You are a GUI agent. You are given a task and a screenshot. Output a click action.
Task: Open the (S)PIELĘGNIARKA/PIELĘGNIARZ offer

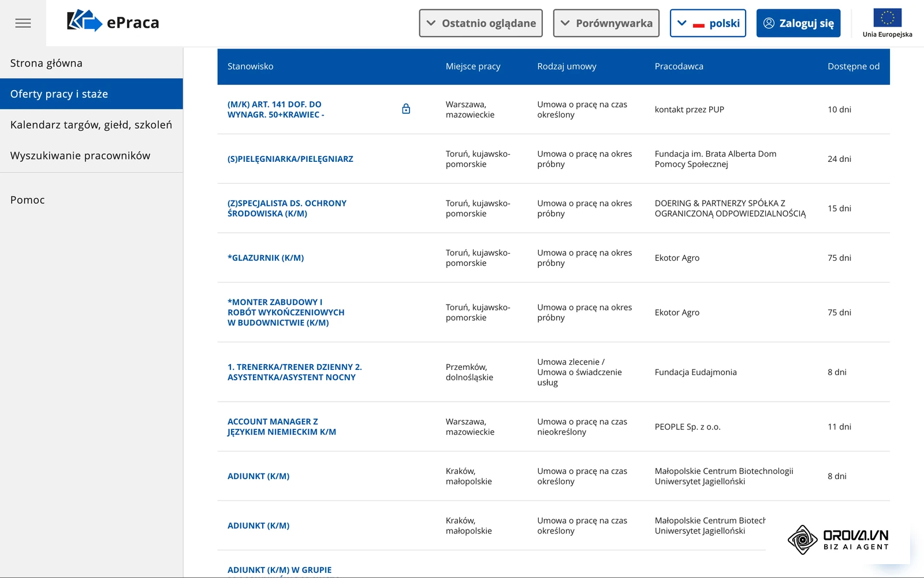[290, 159]
